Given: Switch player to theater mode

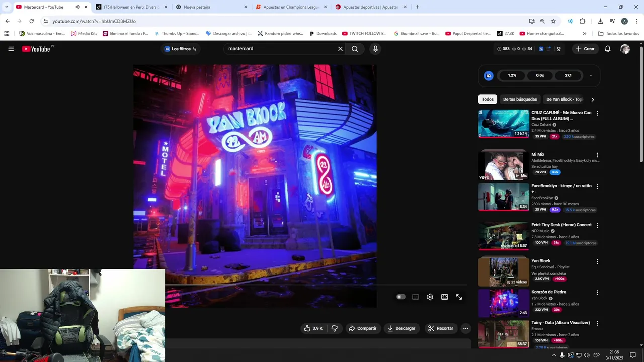Looking at the screenshot, I should point(445,297).
